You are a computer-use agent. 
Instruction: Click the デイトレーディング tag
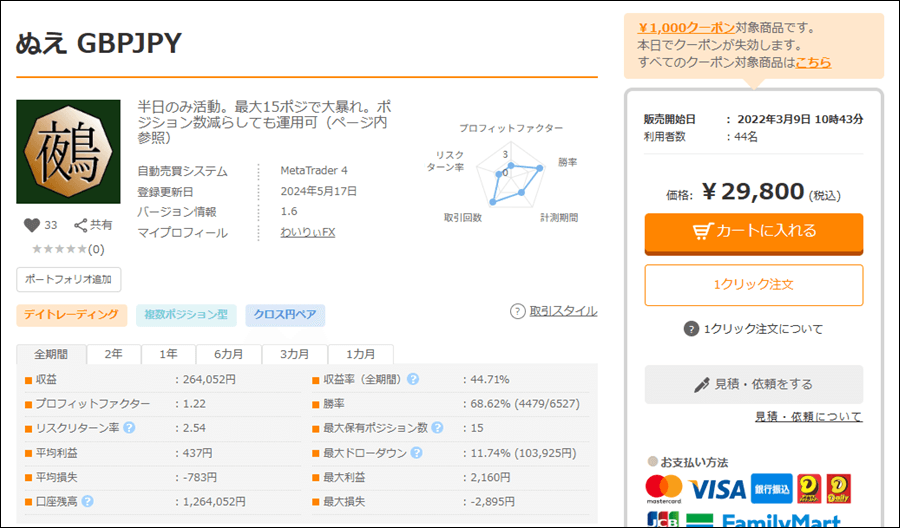72,316
